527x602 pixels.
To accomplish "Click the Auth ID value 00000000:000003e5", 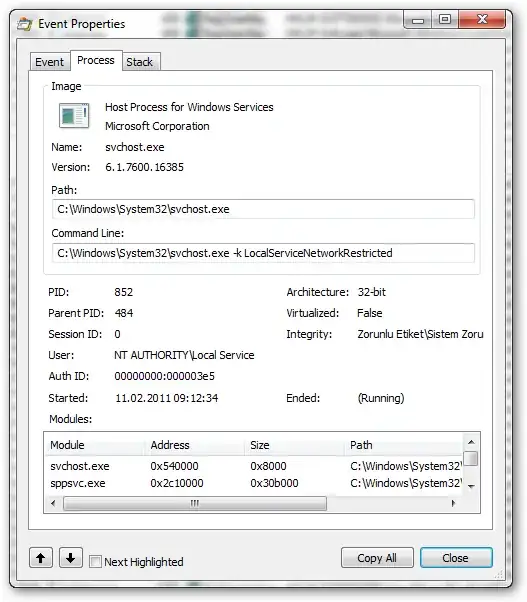I will [165, 376].
